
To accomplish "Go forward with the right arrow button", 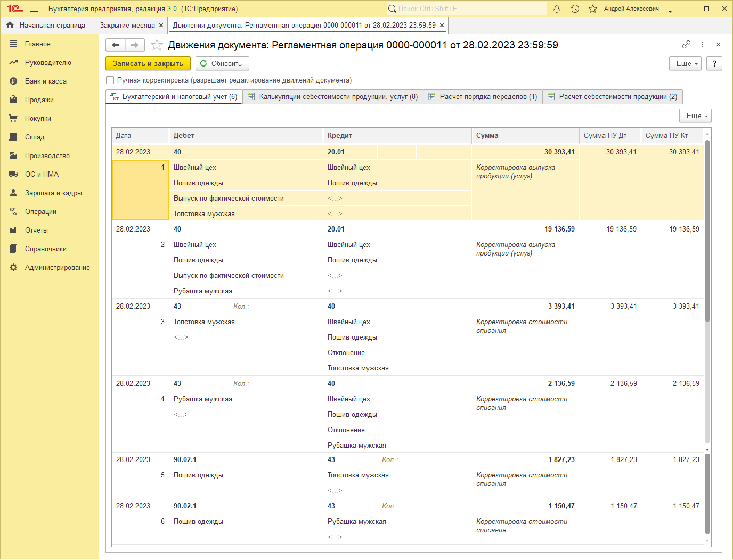I will tap(135, 45).
